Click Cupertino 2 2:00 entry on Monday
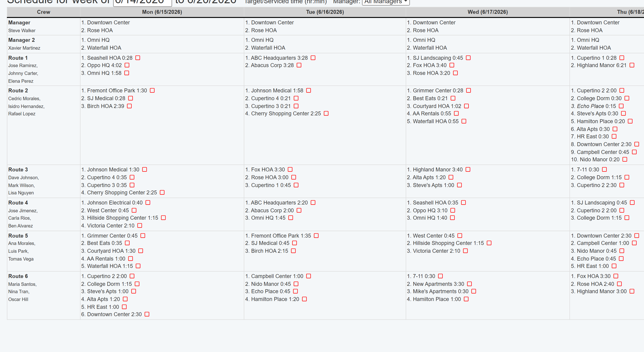 pos(104,276)
